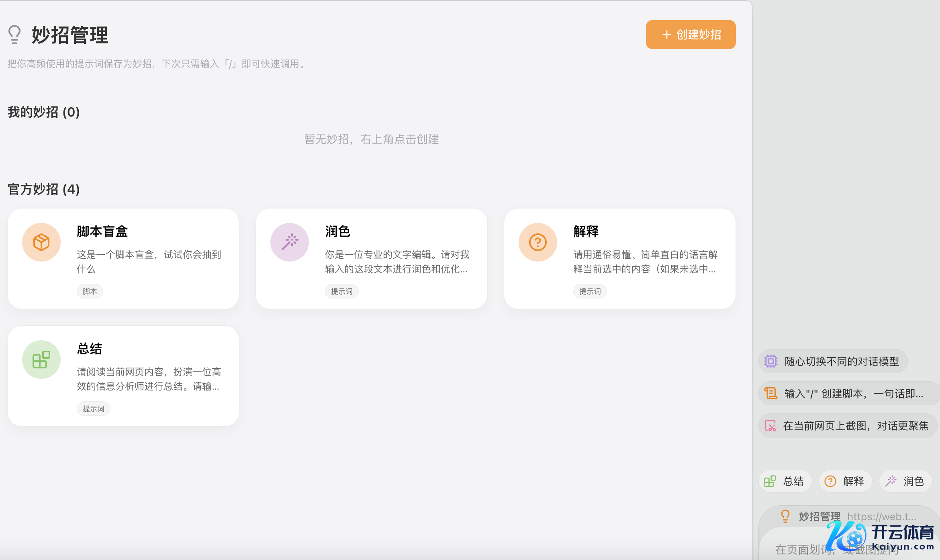Click the question mark icon of 解释 card

click(x=538, y=242)
